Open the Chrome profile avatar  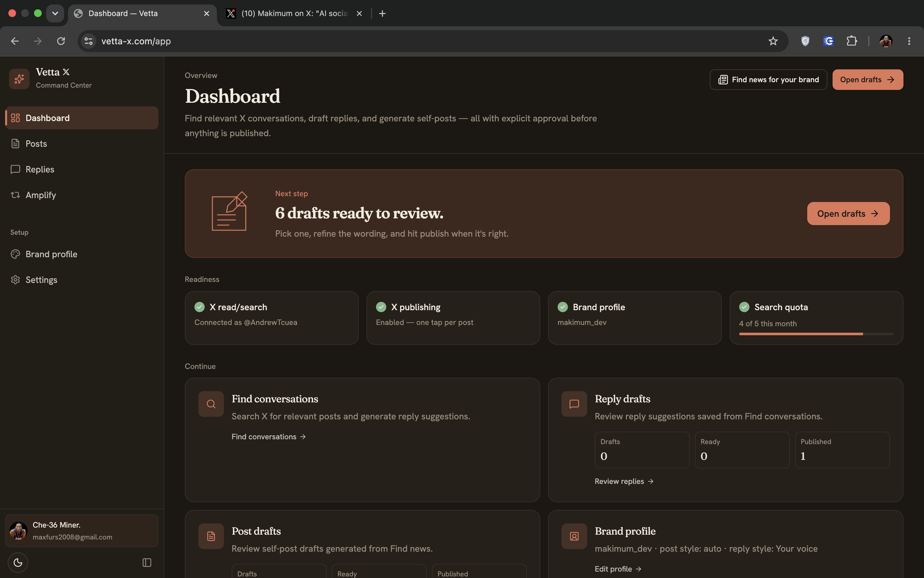click(x=886, y=41)
